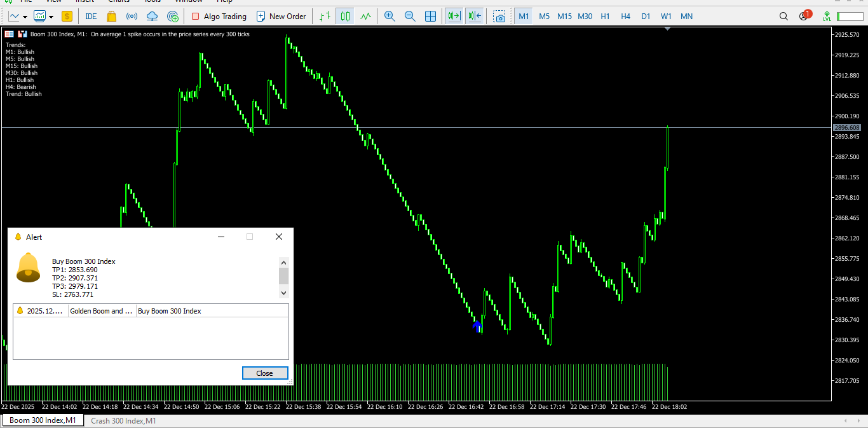Open the search magnifier icon
Screen dimensions: 868x428
783,17
